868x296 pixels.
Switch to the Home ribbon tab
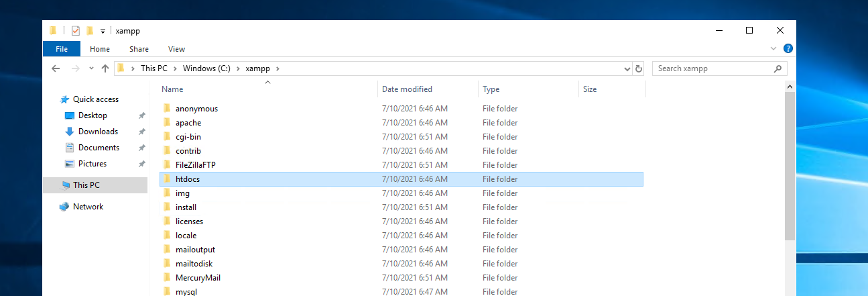[100, 49]
